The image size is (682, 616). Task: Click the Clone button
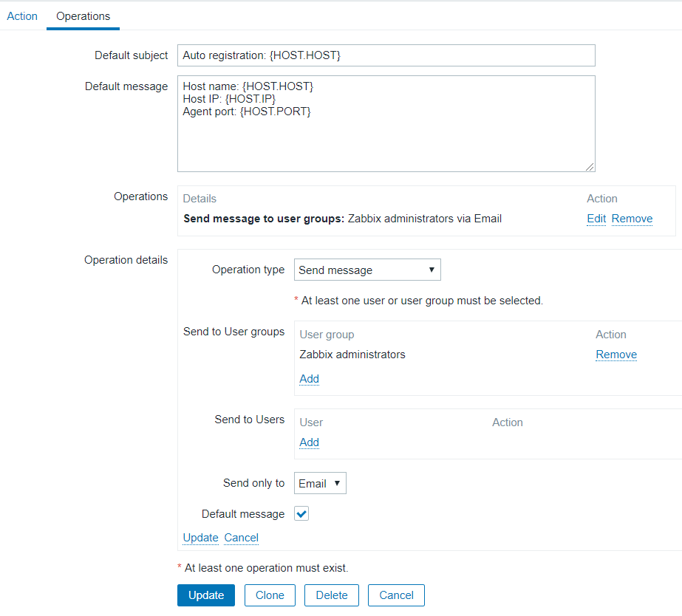point(270,595)
